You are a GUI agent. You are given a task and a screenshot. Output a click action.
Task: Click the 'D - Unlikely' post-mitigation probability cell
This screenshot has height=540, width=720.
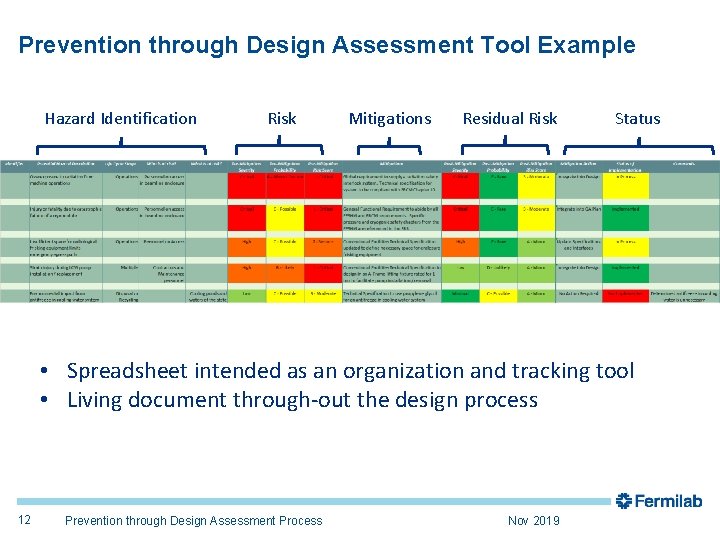(498, 273)
